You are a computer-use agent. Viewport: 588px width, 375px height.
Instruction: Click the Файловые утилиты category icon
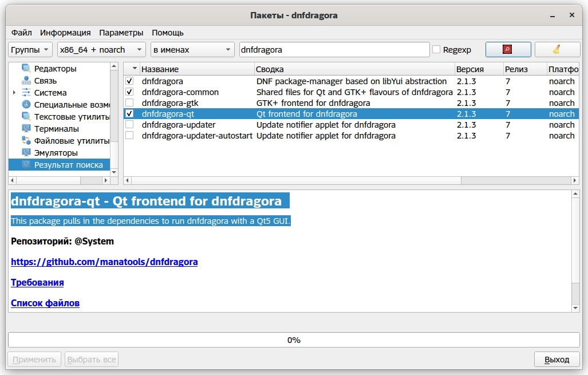coord(26,140)
